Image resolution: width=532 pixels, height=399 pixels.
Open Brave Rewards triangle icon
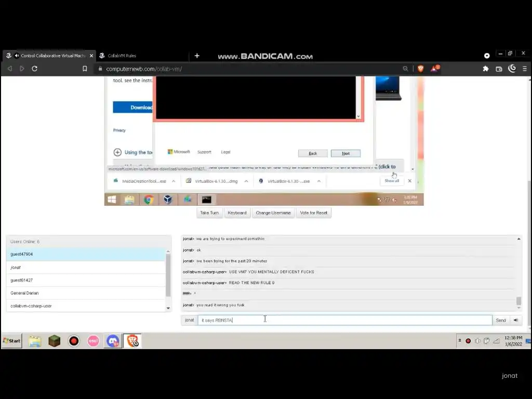(x=435, y=69)
